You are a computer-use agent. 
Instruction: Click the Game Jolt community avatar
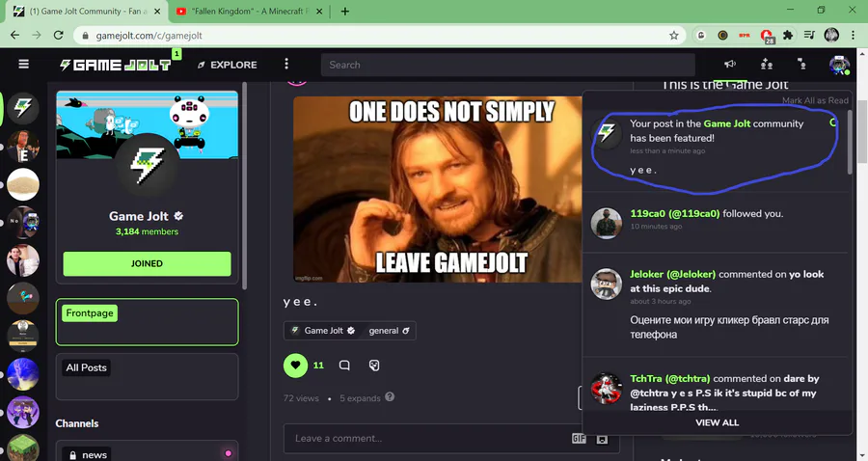147,165
